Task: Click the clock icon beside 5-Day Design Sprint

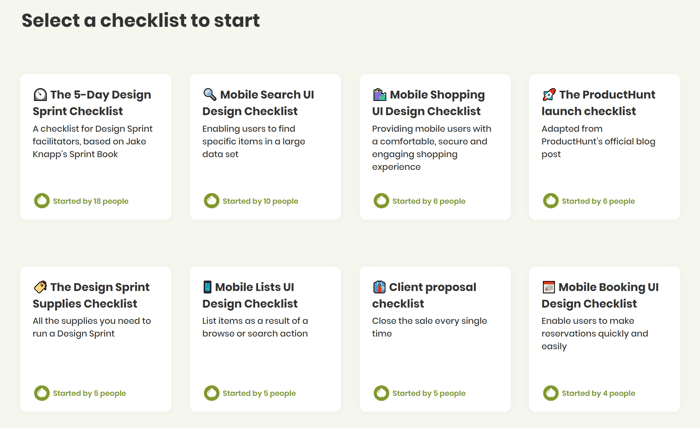Action: (x=40, y=95)
